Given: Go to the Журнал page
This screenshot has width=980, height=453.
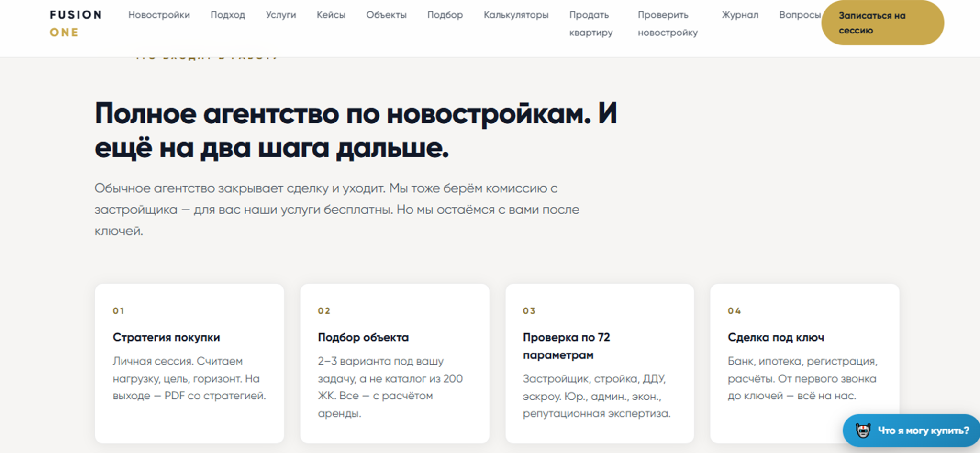Looking at the screenshot, I should [x=740, y=15].
